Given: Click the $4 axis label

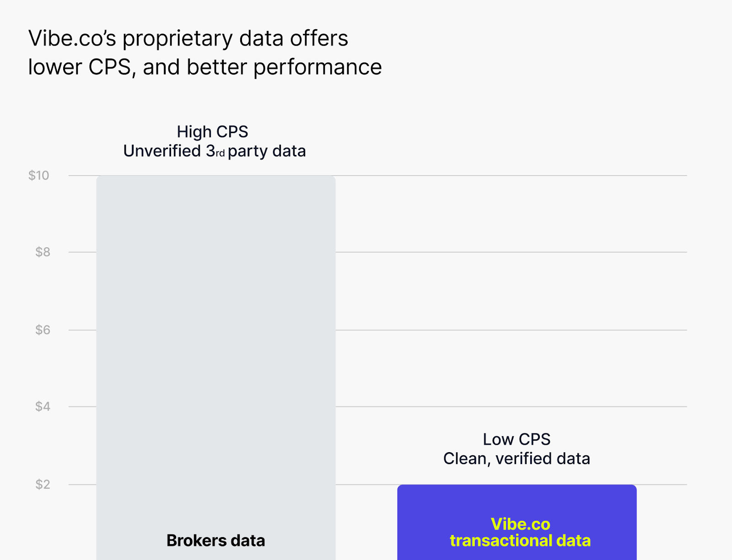Looking at the screenshot, I should click(x=43, y=406).
